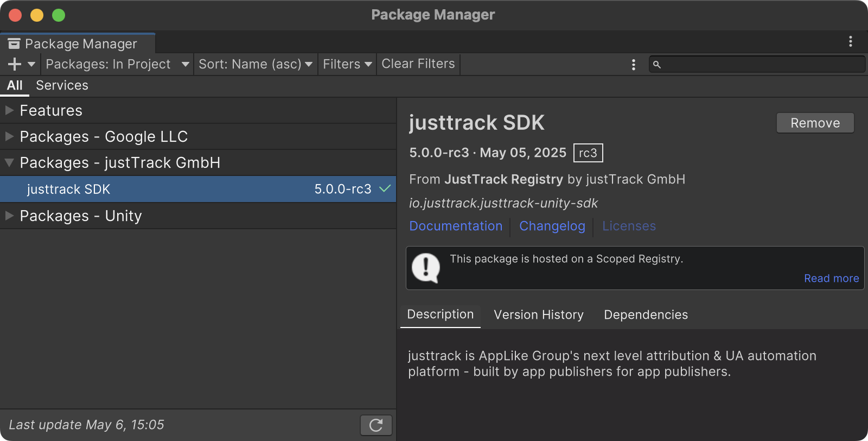Open the add package dropdown arrow

(31, 64)
